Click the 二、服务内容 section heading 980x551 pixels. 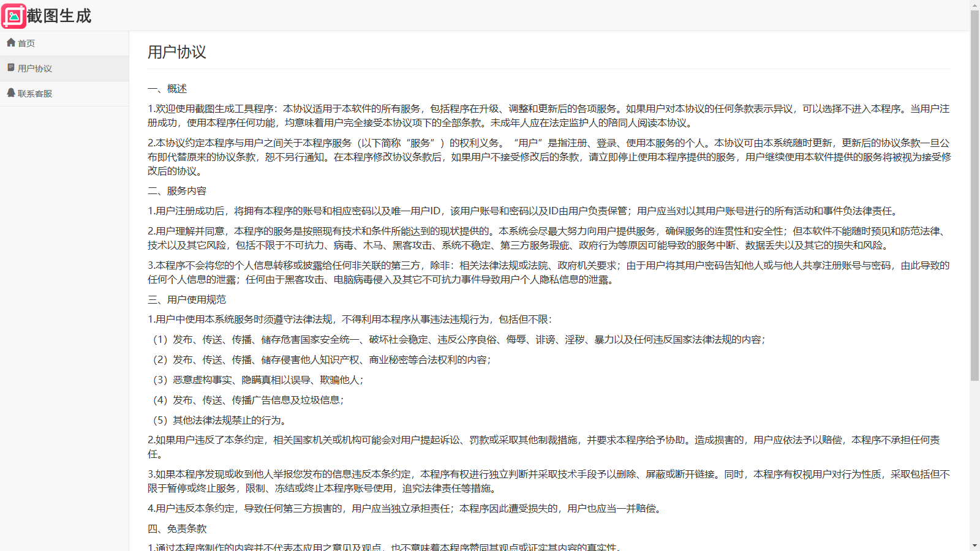click(x=177, y=191)
